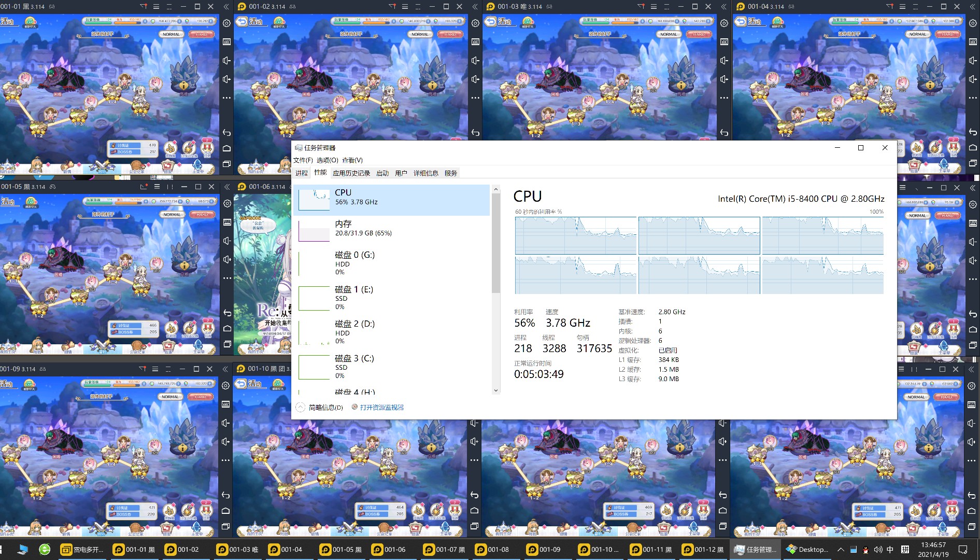Switch to HARD difficulty in emulator 001-04
Screen dimensions: 980x560
(x=948, y=34)
